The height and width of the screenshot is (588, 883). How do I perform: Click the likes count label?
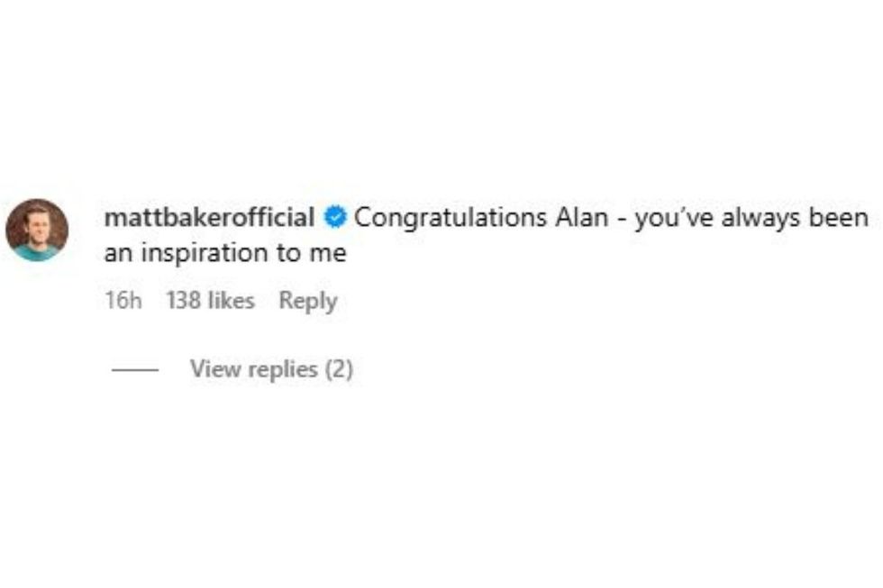(x=212, y=301)
